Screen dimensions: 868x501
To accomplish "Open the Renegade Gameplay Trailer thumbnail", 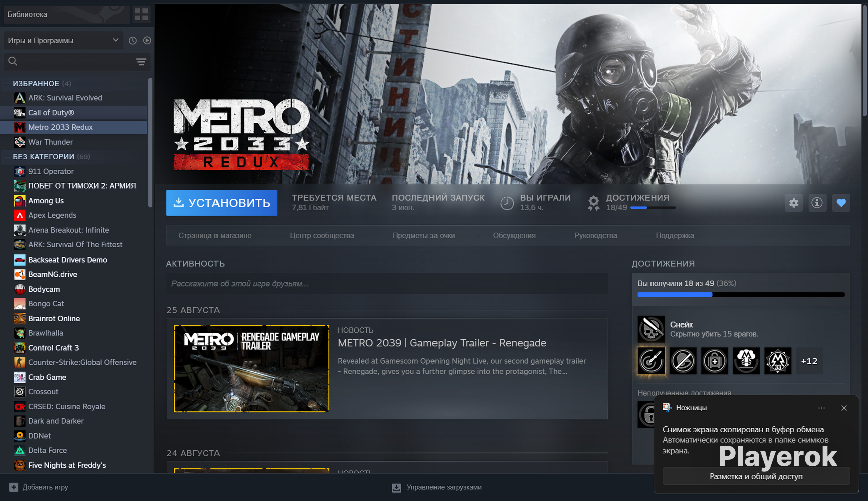I will (x=252, y=369).
